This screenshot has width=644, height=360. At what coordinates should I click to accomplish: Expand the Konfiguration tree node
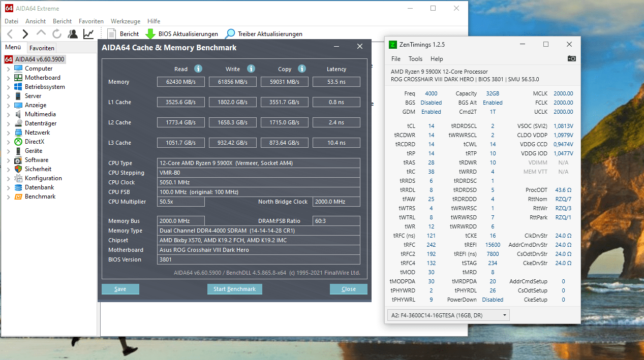8,179
